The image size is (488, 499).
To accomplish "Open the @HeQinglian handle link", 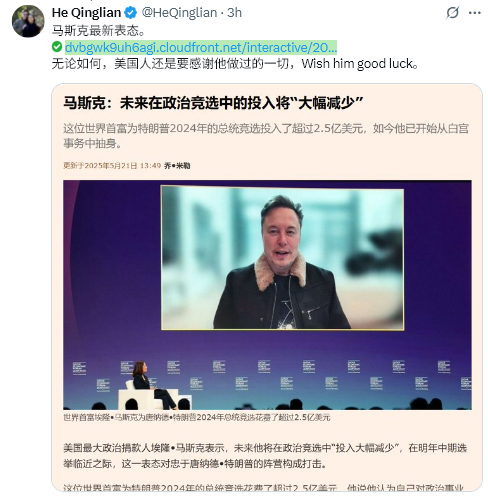I will coord(179,13).
